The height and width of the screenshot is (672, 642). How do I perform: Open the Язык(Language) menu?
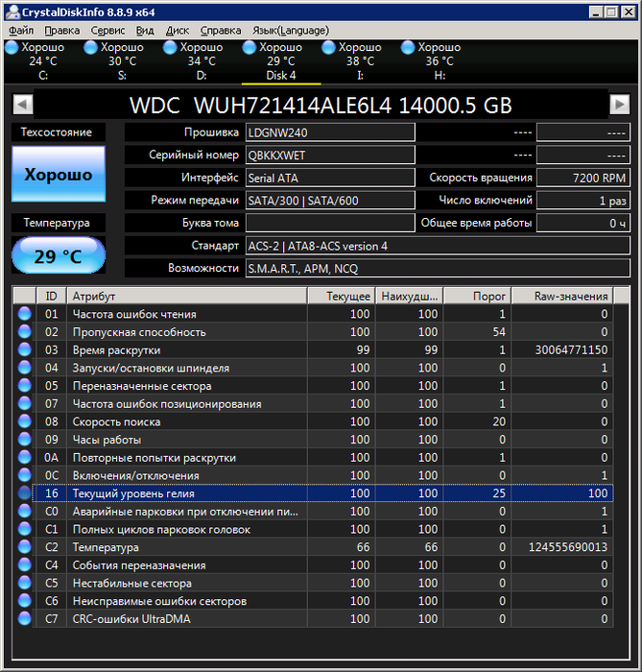pyautogui.click(x=291, y=31)
